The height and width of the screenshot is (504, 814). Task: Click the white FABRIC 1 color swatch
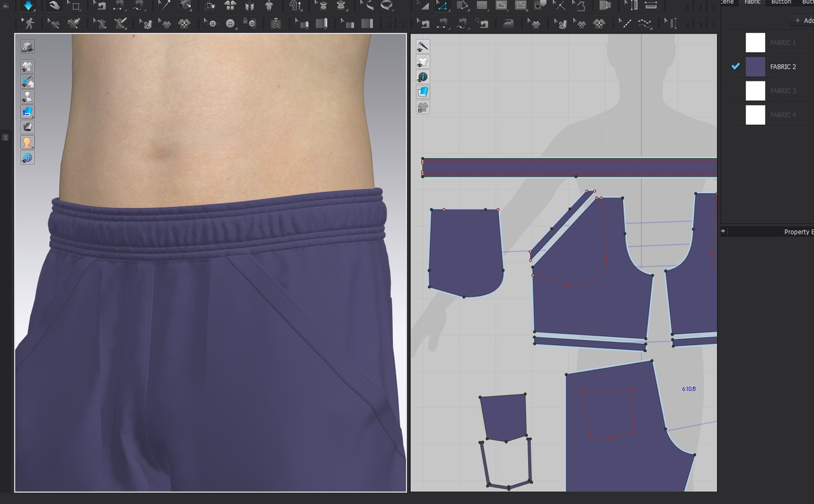pyautogui.click(x=755, y=43)
